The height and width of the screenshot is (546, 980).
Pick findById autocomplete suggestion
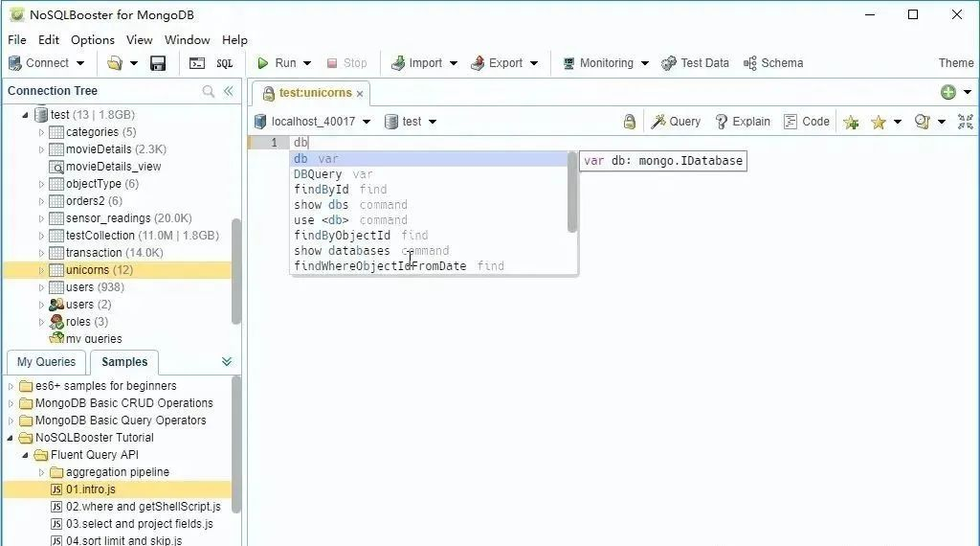point(429,190)
